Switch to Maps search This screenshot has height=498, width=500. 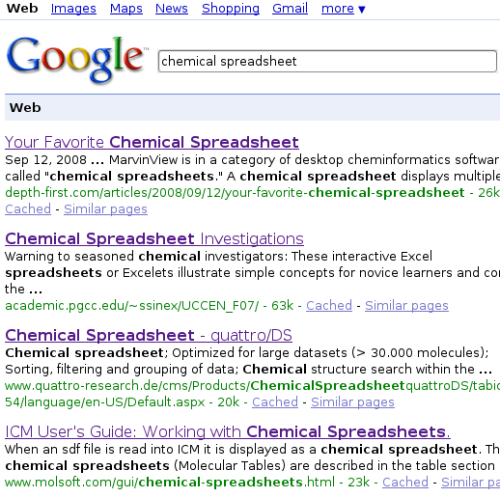126,9
